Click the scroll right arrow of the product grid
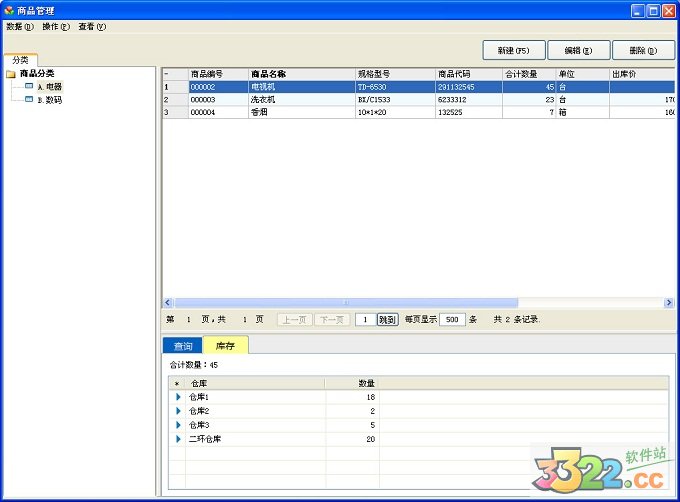 point(669,303)
